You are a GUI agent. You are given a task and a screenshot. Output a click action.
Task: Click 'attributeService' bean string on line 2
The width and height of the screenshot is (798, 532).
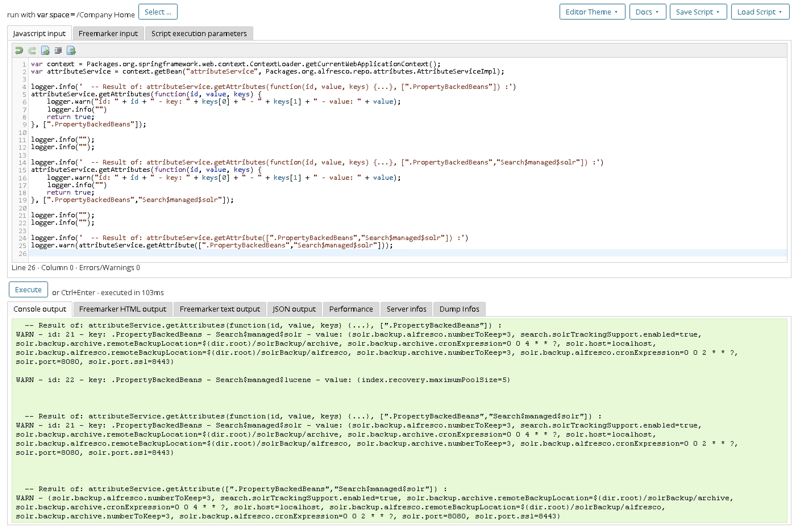pos(222,71)
